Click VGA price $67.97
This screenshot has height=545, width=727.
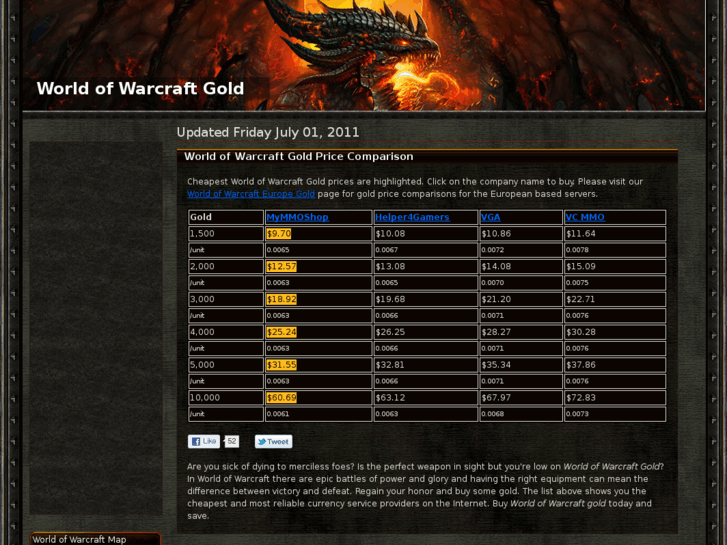[496, 398]
